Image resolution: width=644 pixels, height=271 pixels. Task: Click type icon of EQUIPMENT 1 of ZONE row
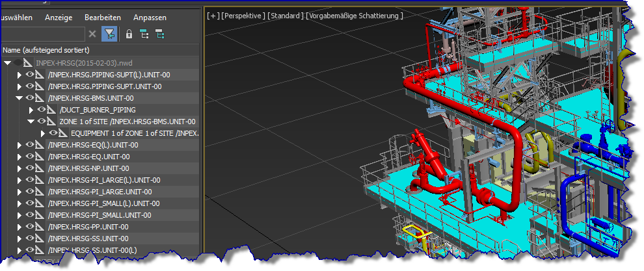click(x=62, y=133)
